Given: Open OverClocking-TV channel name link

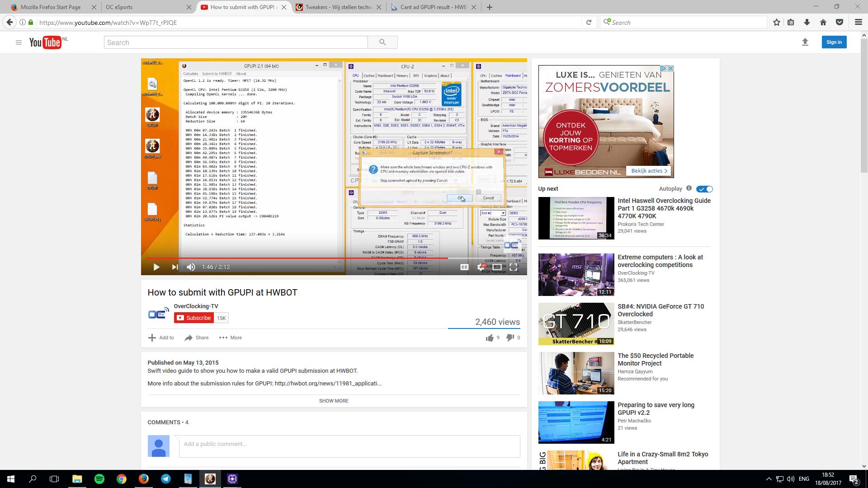Looking at the screenshot, I should [196, 306].
